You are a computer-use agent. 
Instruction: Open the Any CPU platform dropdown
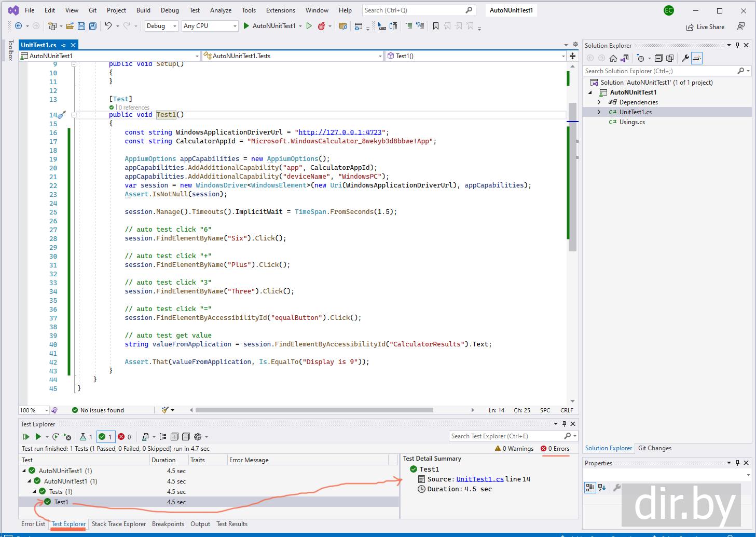[210, 26]
